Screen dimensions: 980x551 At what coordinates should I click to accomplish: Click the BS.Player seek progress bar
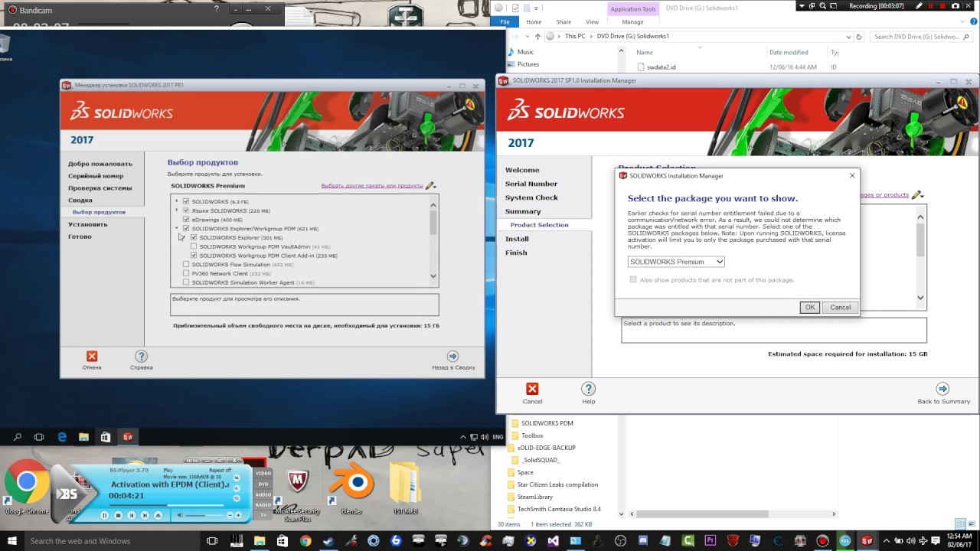pyautogui.click(x=166, y=504)
